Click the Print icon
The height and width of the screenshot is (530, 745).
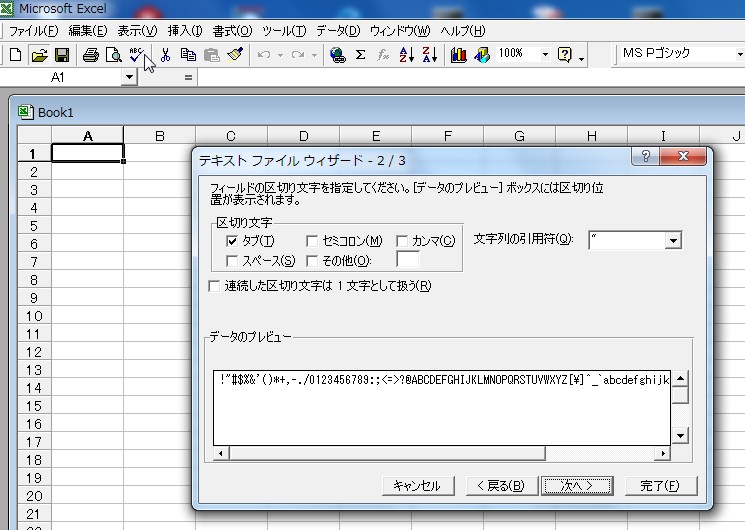[90, 55]
